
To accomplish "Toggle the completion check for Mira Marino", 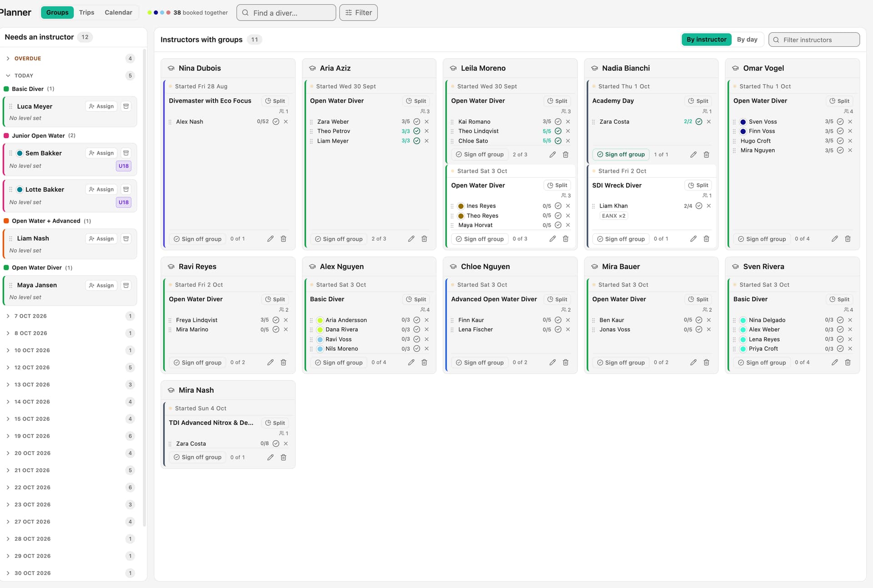I will coord(276,330).
